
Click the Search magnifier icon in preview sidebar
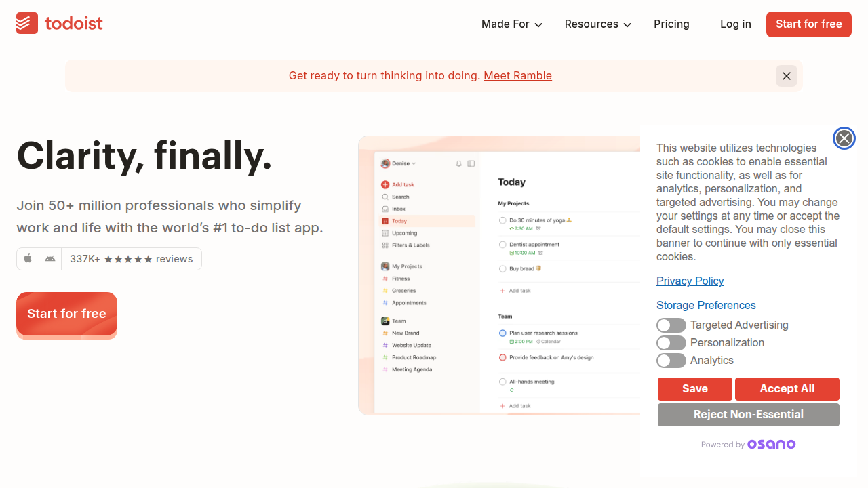[x=385, y=197]
